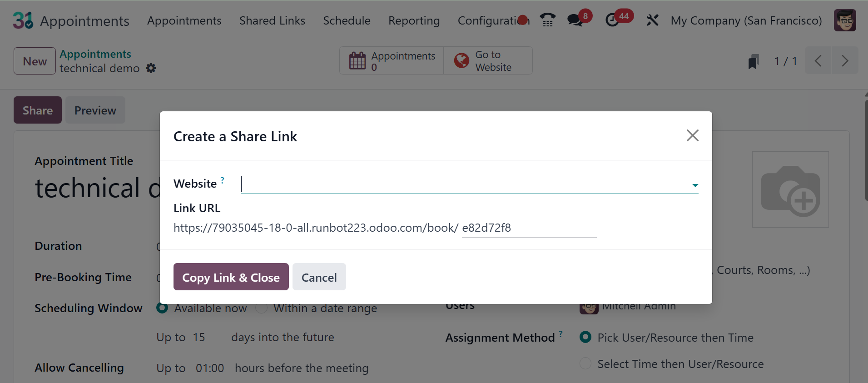The image size is (868, 383).
Task: Open the Discuss messages icon
Action: coord(575,20)
